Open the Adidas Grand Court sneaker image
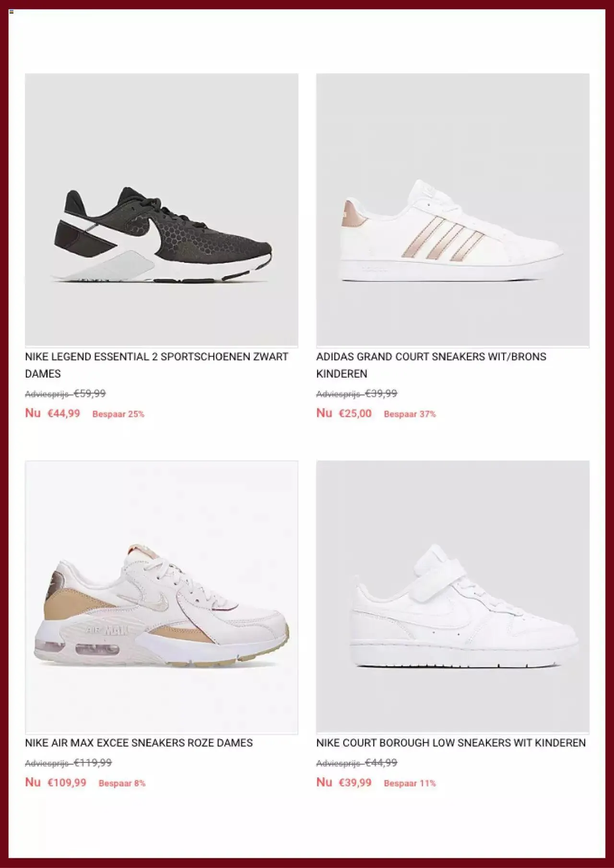This screenshot has width=614, height=868. point(453,210)
